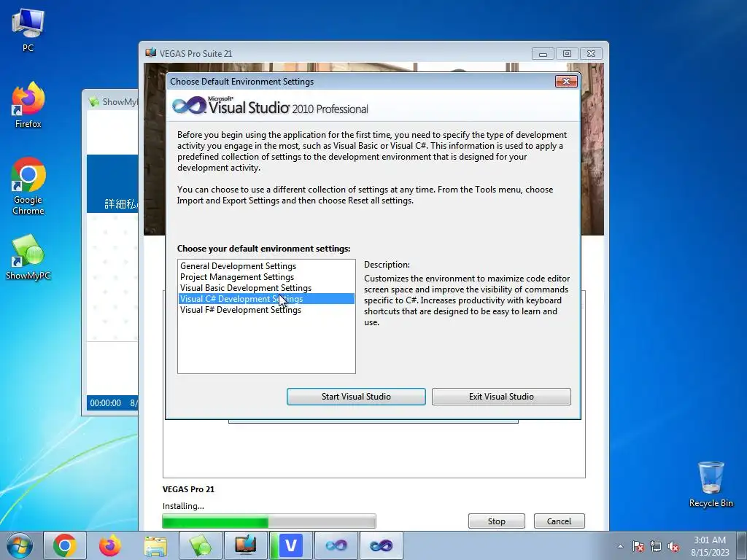Click the Visual Studio 2010 Professional logo
This screenshot has width=747, height=560.
[x=270, y=106]
